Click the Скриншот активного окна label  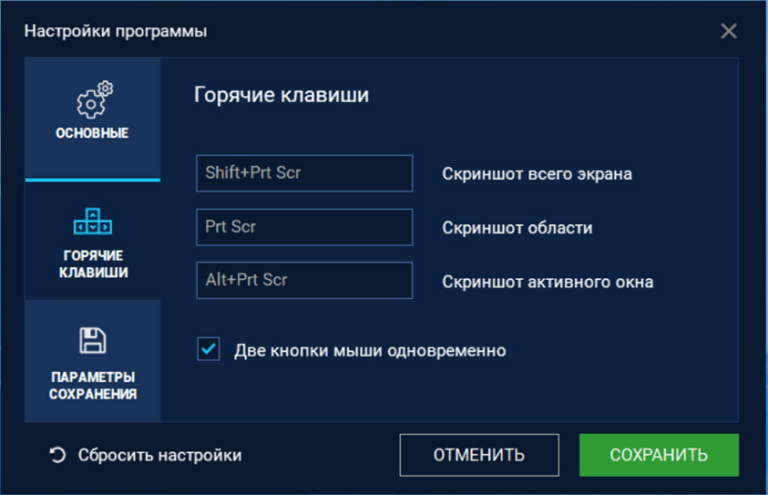pos(548,282)
